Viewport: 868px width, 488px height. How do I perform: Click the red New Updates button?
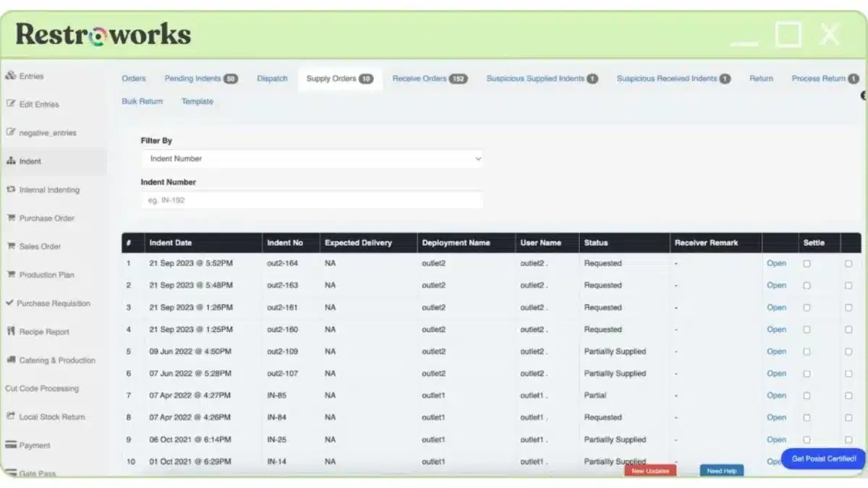pos(650,471)
